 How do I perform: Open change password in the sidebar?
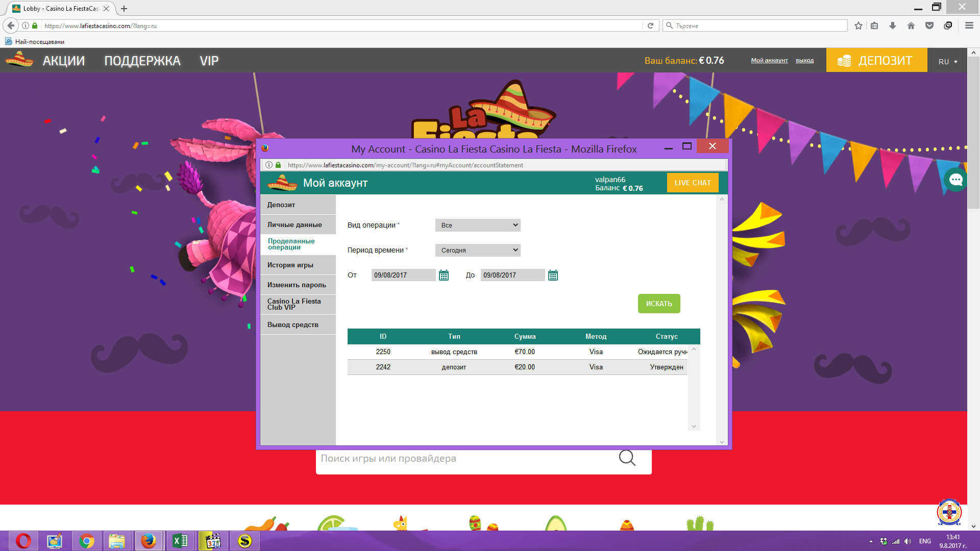(x=298, y=285)
